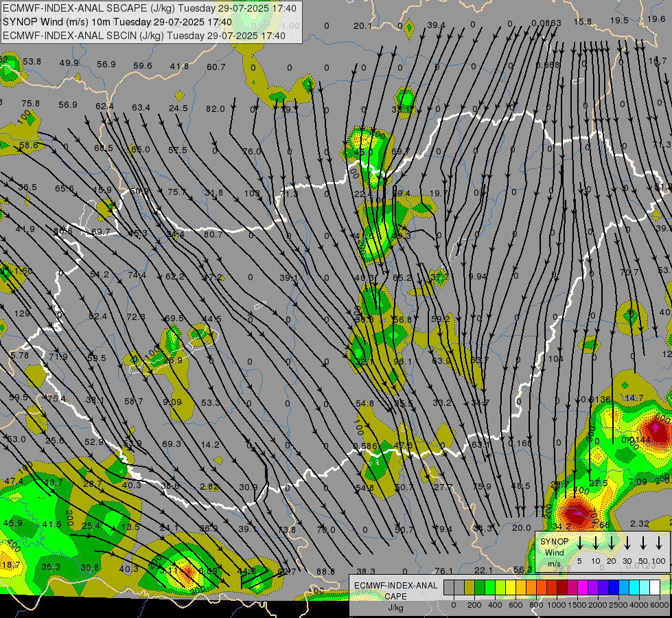The height and width of the screenshot is (618, 672).
Task: Pick the pale cyan swatch in CAPE legend
Action: (x=645, y=588)
